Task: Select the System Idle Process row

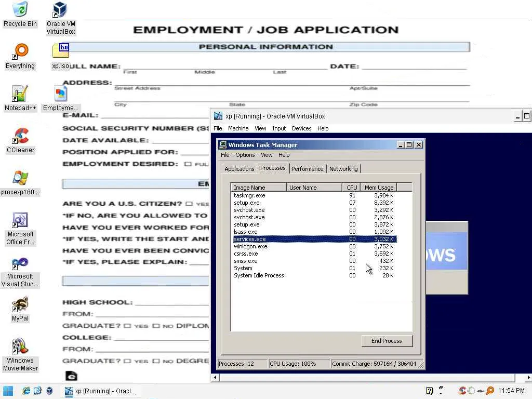Action: [314, 275]
